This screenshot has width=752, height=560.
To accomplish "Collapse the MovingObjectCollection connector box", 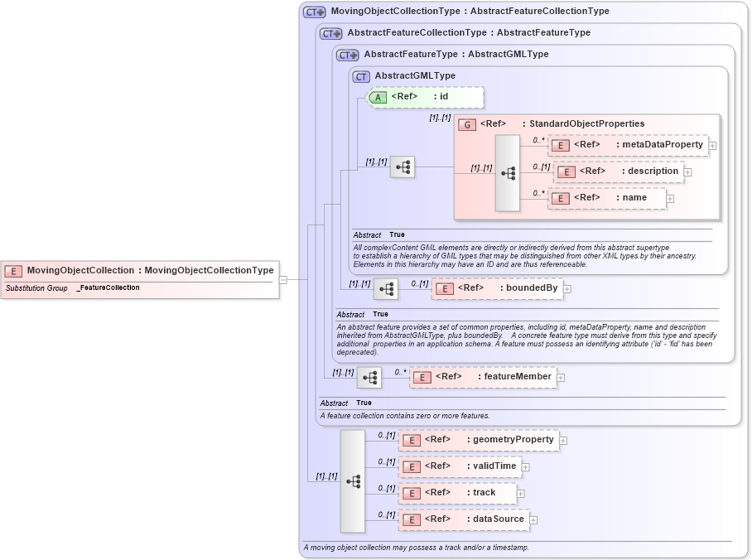I will (283, 279).
